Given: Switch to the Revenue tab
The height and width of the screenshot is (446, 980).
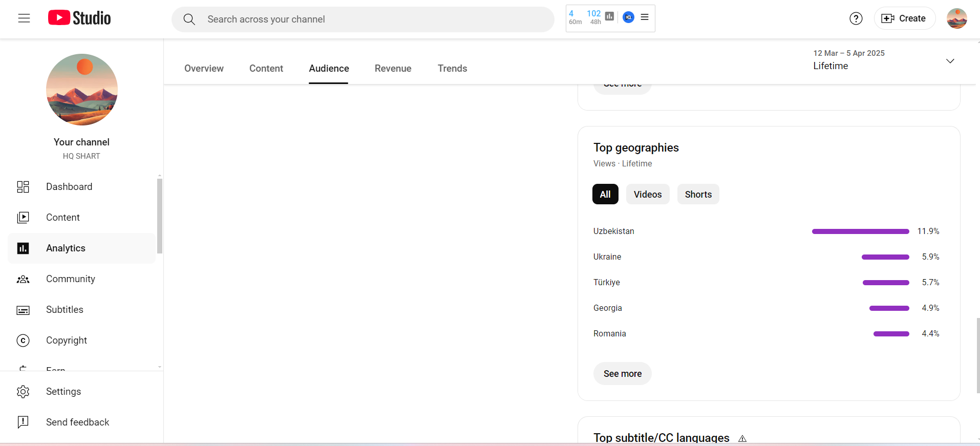Looking at the screenshot, I should [x=393, y=69].
